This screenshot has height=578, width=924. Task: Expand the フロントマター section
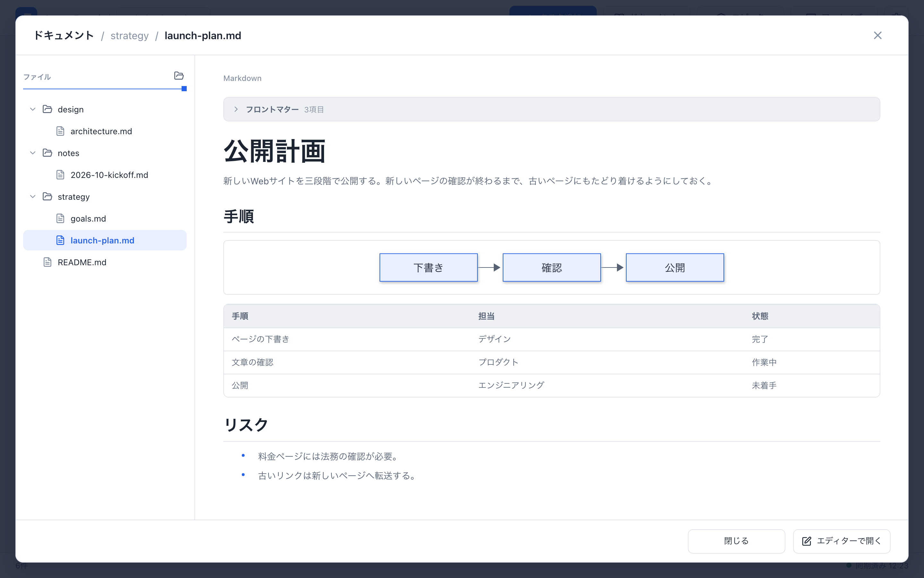pos(551,109)
